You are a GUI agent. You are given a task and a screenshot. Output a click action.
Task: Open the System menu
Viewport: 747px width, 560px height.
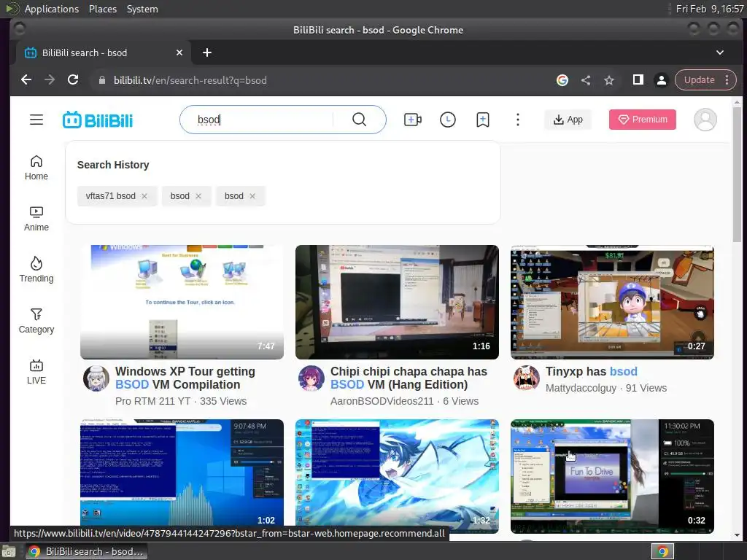[x=142, y=9]
